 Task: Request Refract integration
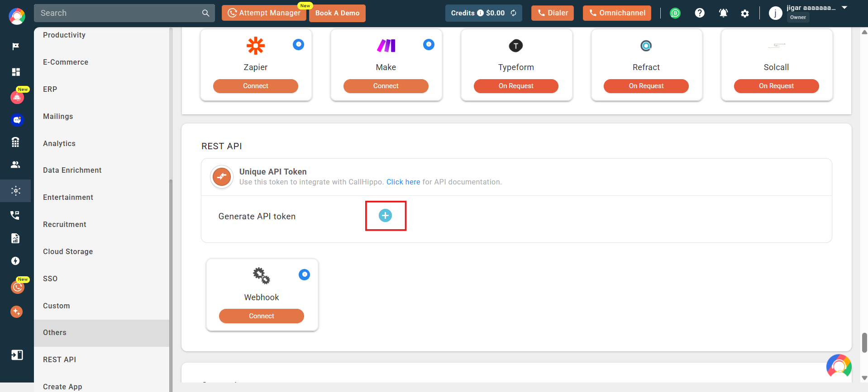(x=646, y=86)
